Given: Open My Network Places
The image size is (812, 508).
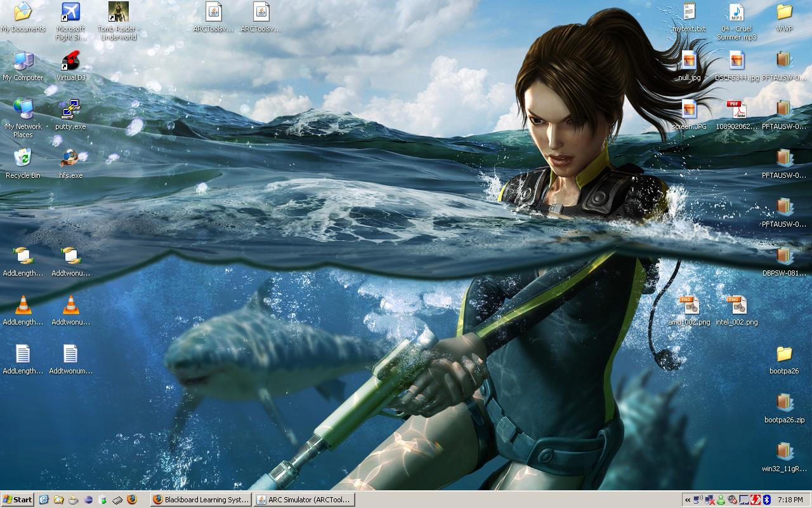Looking at the screenshot, I should tap(23, 119).
